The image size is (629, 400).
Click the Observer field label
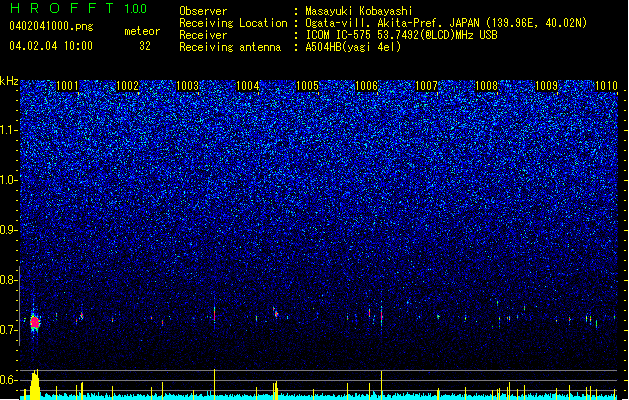point(203,11)
